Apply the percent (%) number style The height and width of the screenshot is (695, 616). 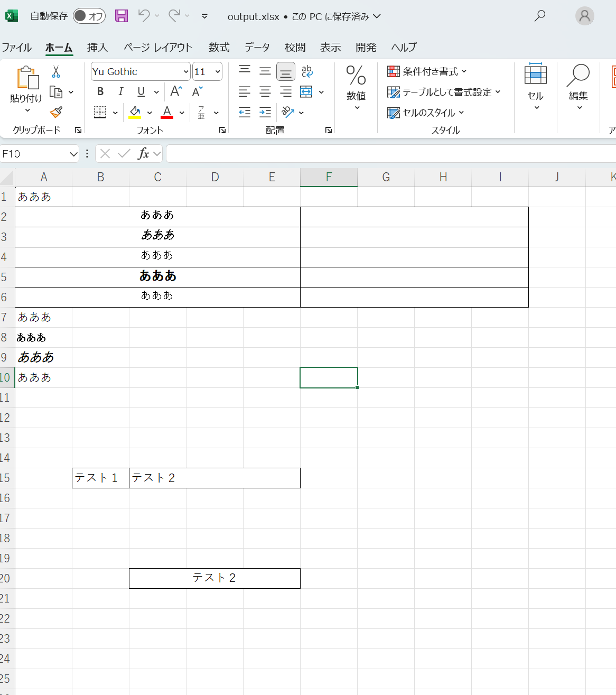tap(356, 77)
